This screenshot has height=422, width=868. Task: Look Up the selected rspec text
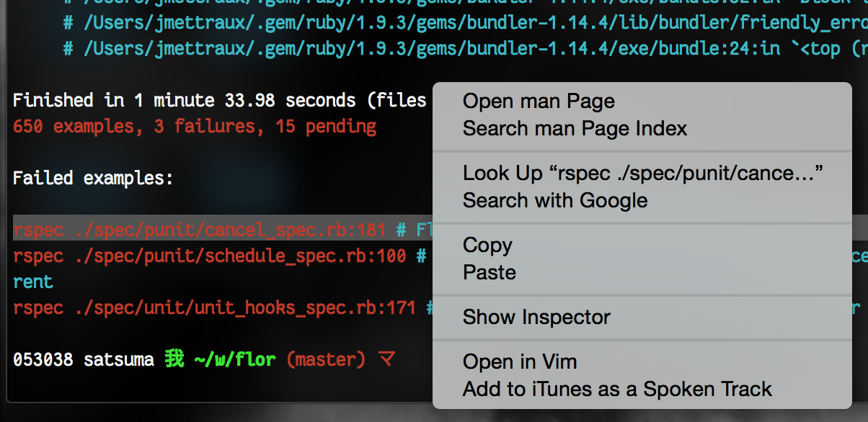[x=642, y=174]
